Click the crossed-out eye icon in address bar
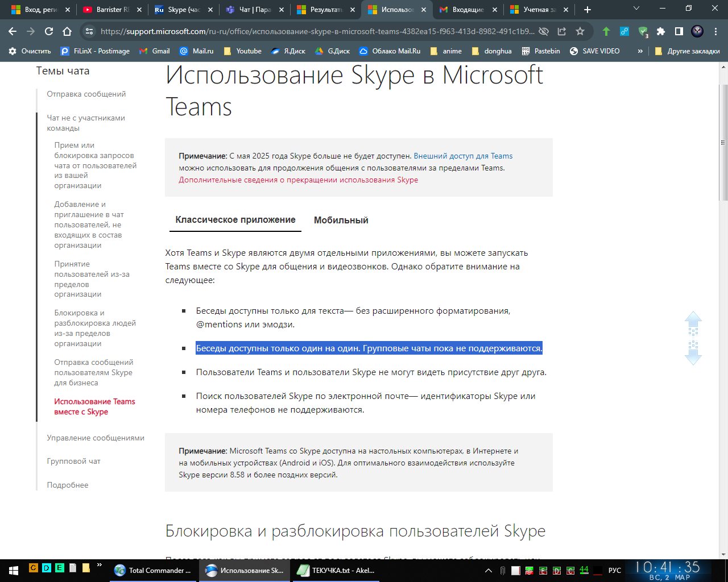Viewport: 728px width, 582px height. tap(544, 31)
